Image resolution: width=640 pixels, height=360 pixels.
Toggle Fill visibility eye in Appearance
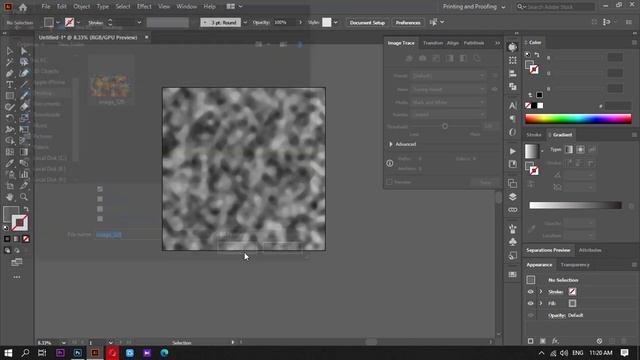(x=531, y=303)
